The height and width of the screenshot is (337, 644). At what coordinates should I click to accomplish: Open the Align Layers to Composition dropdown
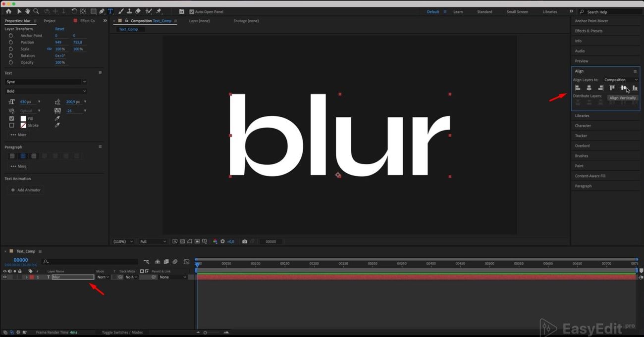[620, 80]
